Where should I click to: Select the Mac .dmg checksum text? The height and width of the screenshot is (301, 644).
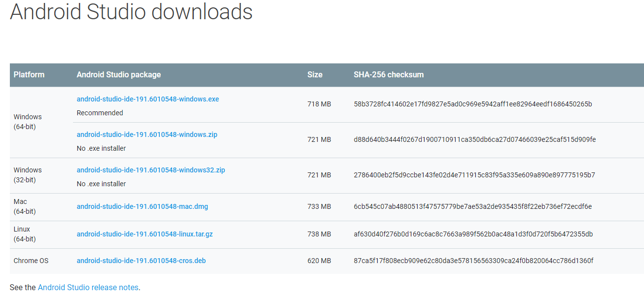pyautogui.click(x=472, y=206)
